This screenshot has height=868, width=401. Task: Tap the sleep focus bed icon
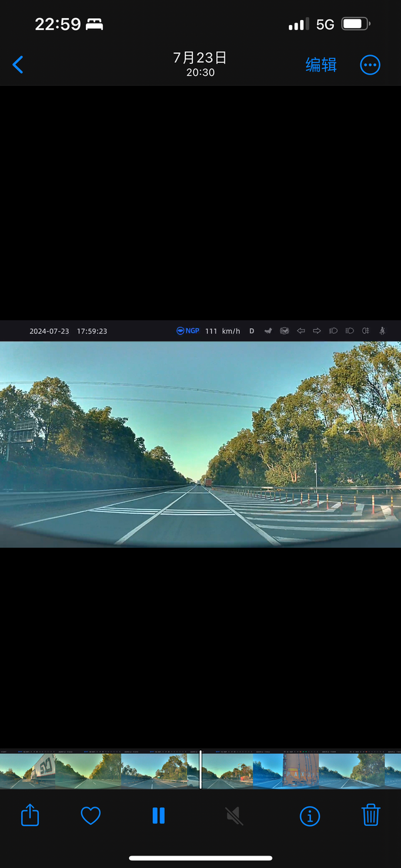[x=95, y=24]
